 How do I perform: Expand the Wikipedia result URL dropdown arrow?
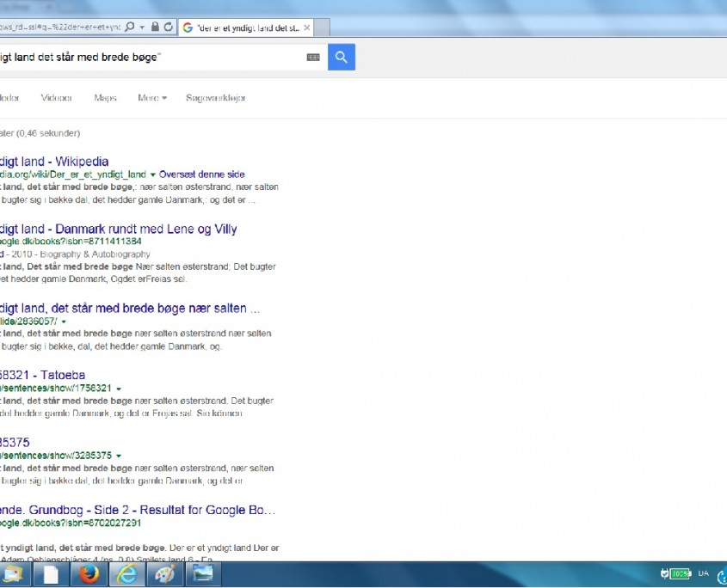click(152, 175)
